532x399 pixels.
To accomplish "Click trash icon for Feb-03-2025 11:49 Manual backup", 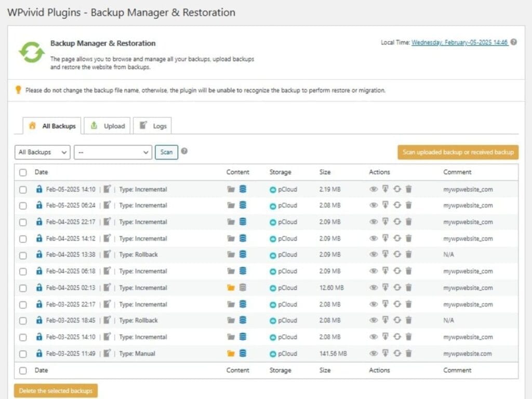I will pyautogui.click(x=409, y=354).
